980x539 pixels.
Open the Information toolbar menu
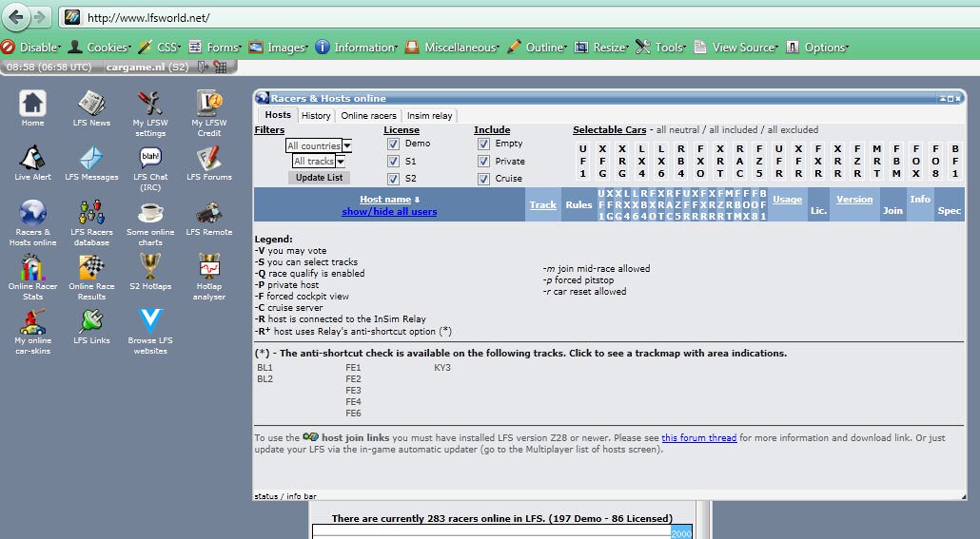pyautogui.click(x=357, y=47)
